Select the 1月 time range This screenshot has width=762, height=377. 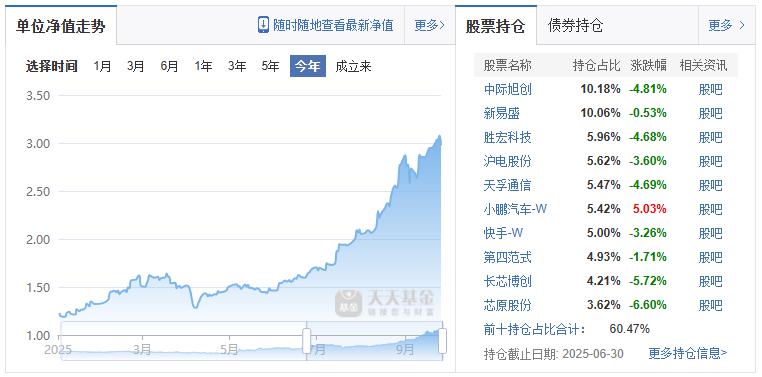pyautogui.click(x=103, y=66)
